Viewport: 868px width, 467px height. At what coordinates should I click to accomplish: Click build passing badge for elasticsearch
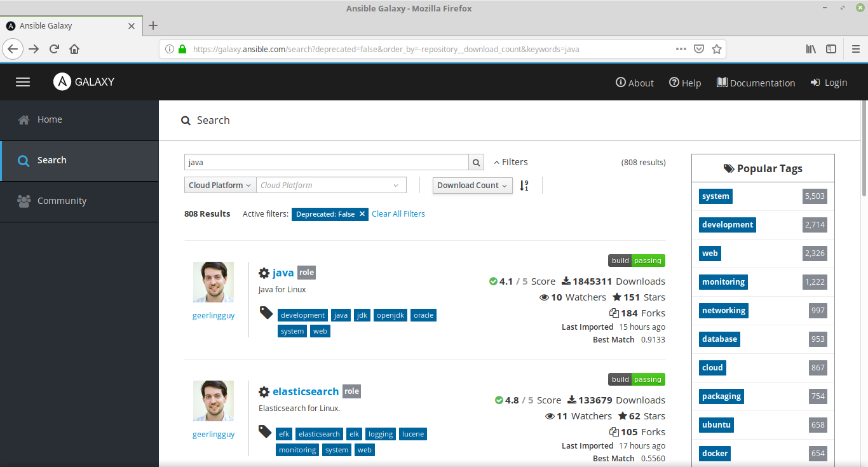637,379
